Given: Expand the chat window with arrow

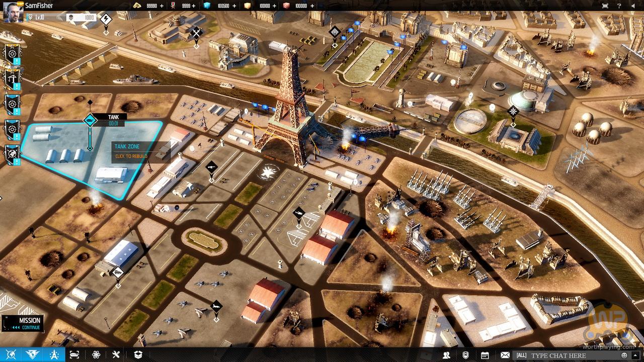Looking at the screenshot, I should 635,355.
